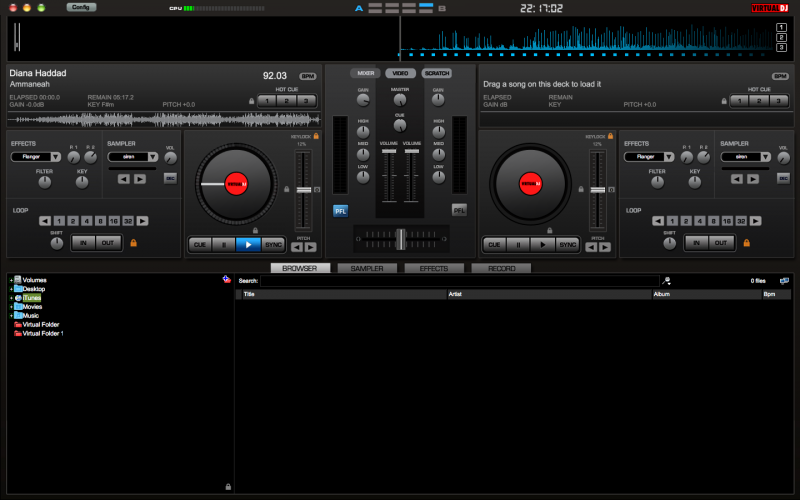Click REC button on left sampler
This screenshot has width=800, height=500.
[x=170, y=179]
